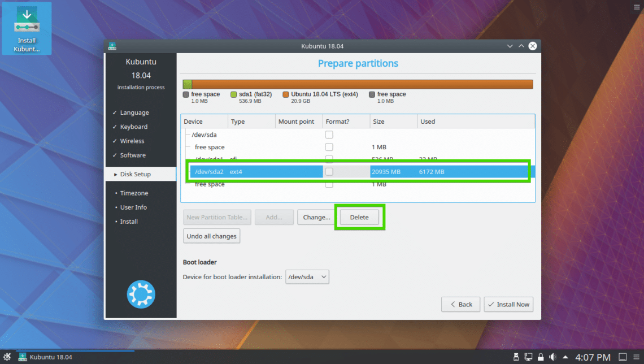644x364 pixels.
Task: Select the first free space 1 MB row
Action: (x=358, y=147)
